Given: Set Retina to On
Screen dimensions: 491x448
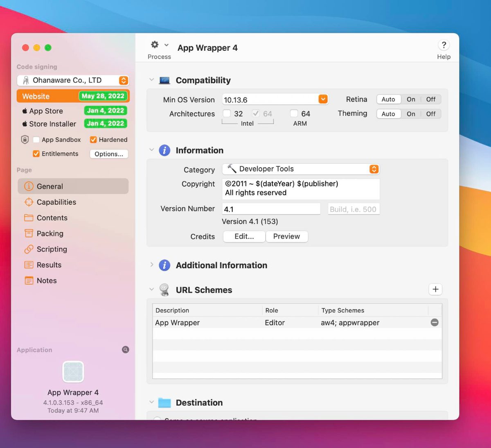Looking at the screenshot, I should [411, 99].
